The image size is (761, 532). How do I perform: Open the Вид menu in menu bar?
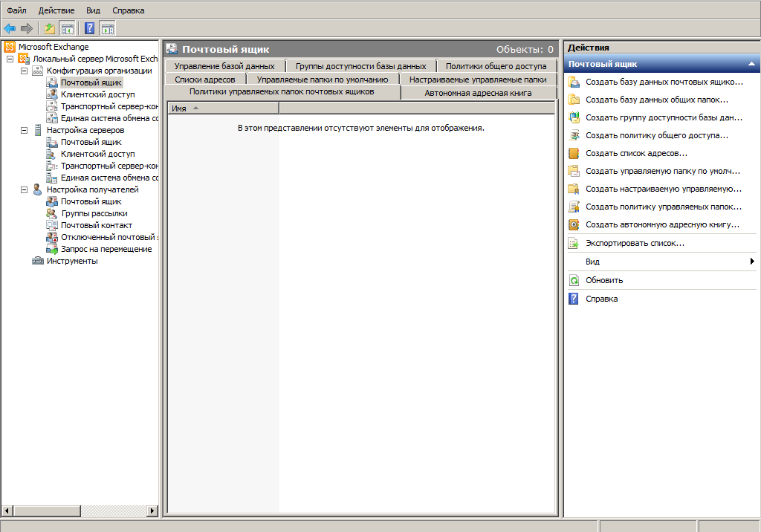[93, 10]
